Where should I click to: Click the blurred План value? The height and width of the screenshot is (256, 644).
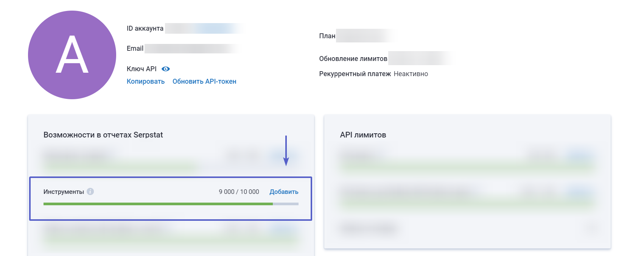[365, 36]
